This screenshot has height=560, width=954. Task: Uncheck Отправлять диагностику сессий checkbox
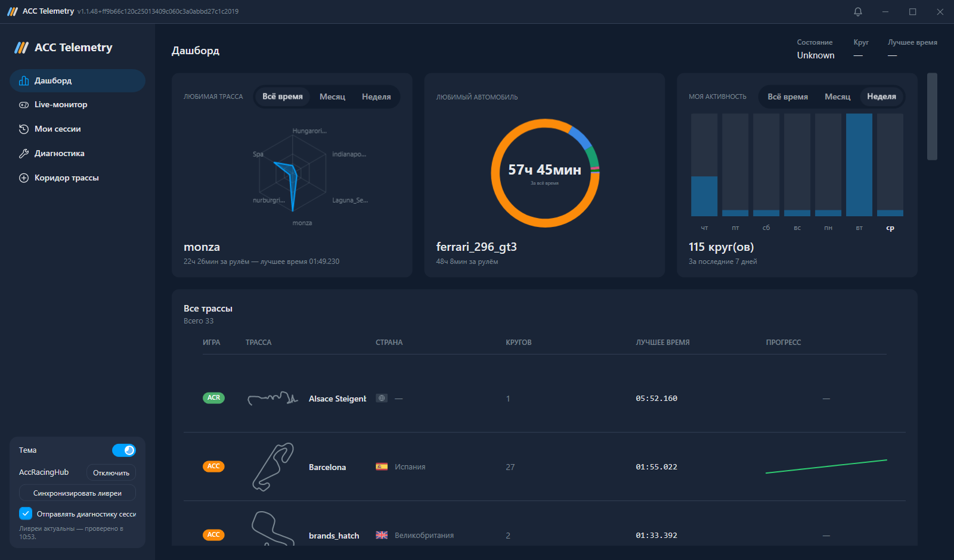coord(26,514)
